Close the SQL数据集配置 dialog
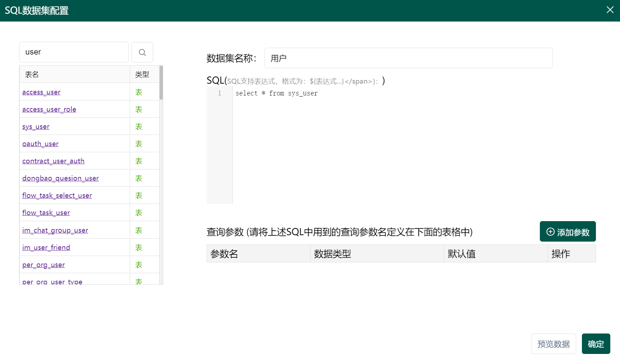This screenshot has height=364, width=620. point(610,10)
